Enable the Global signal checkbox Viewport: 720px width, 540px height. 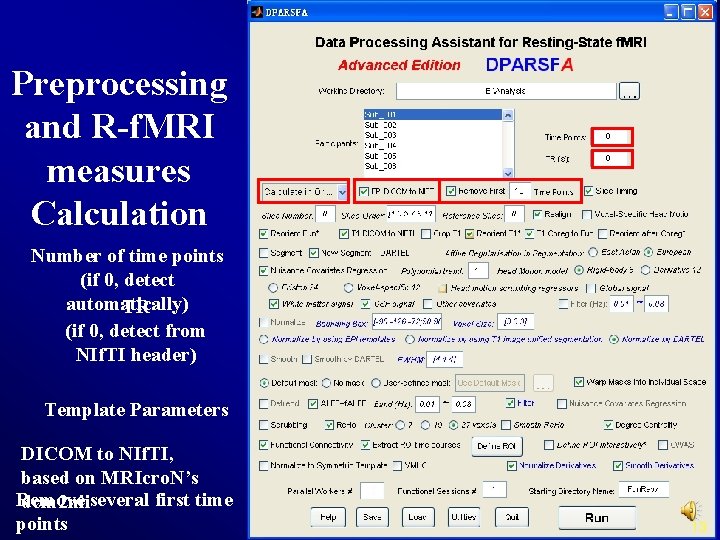coord(591,288)
